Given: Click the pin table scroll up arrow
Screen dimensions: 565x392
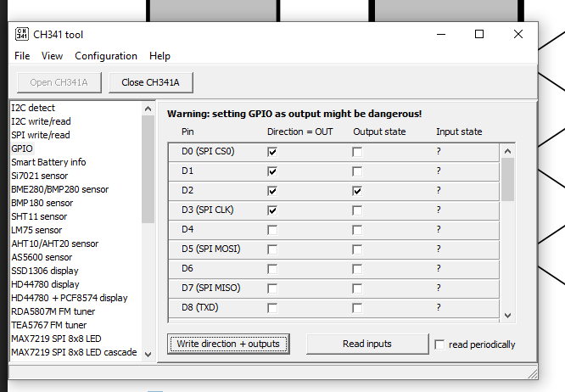Looking at the screenshot, I should tap(508, 151).
